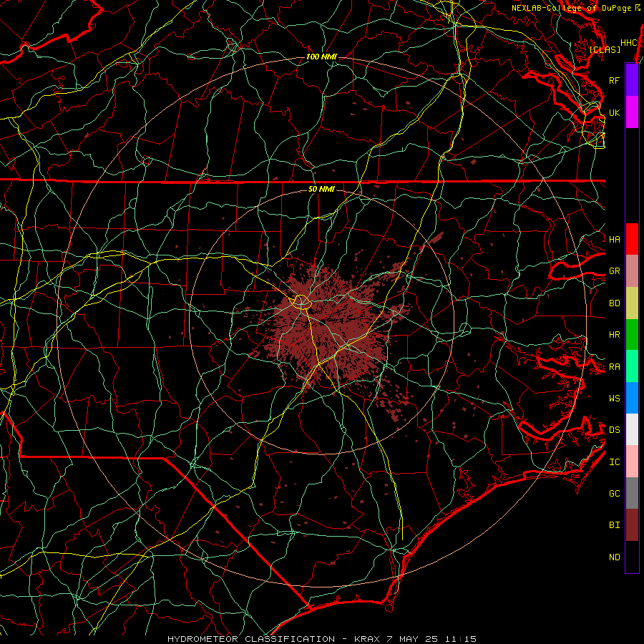Click the 'NEXLAB-College of DuPage' header text
Screen dimensions: 644x644
(x=571, y=8)
